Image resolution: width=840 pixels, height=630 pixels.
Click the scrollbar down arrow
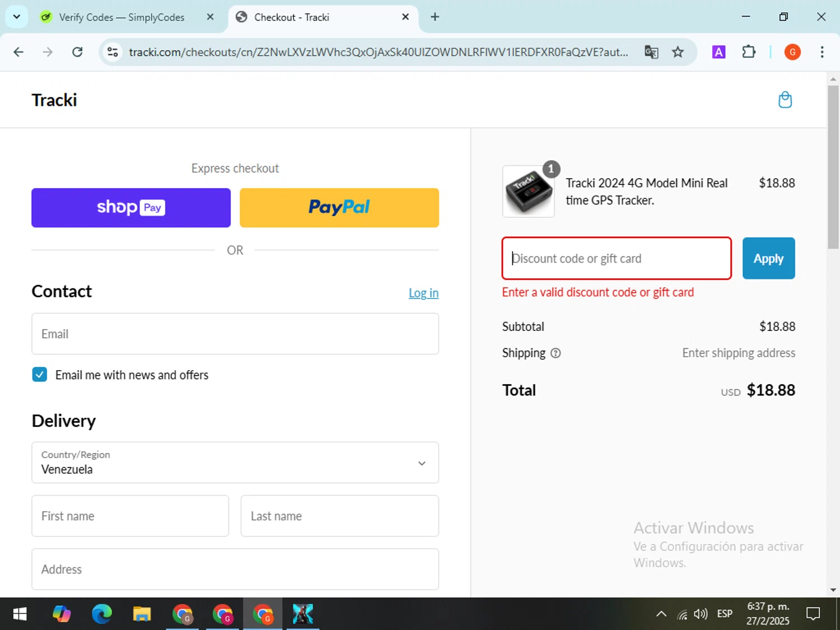833,590
